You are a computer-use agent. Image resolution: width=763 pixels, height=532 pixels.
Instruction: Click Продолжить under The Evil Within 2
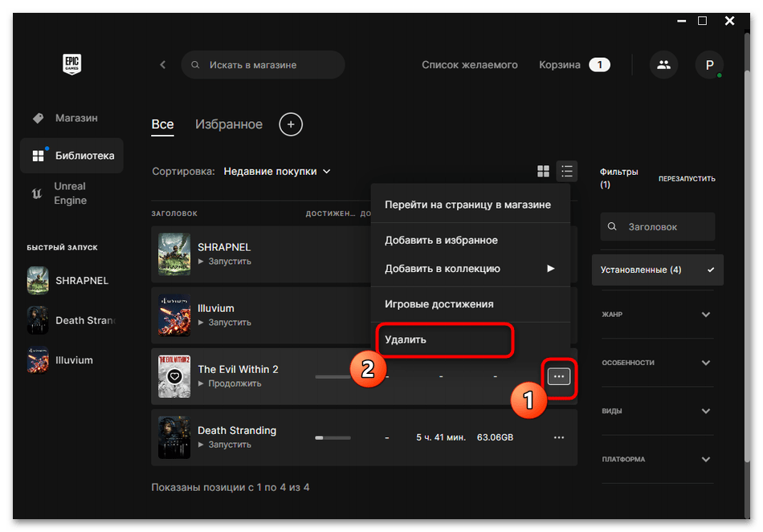pyautogui.click(x=230, y=384)
